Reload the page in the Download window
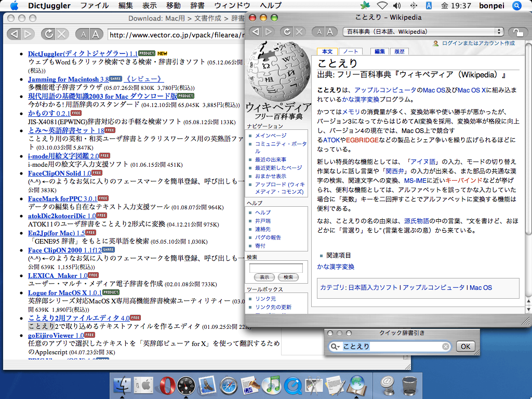Viewport: 532px width, 399px height. click(48, 34)
